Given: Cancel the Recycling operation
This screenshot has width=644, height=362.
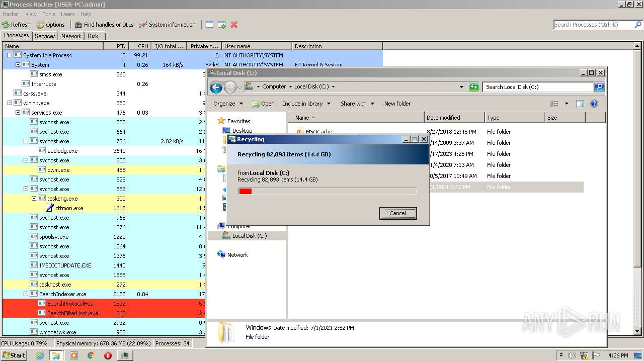Looking at the screenshot, I should [397, 213].
